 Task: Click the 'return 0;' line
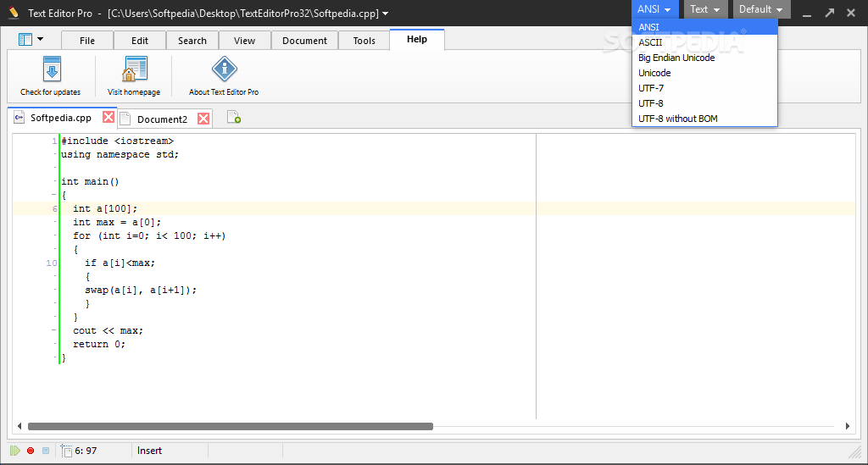[x=99, y=344]
